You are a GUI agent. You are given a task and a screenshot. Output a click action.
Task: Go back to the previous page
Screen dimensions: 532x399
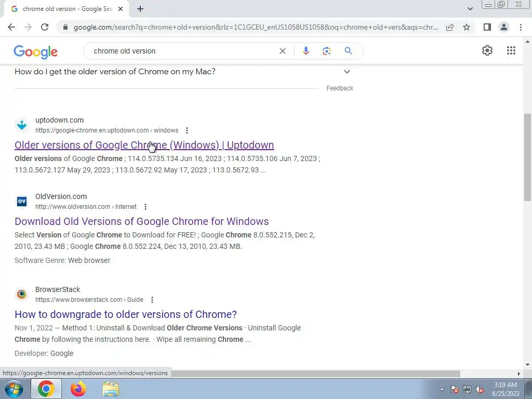coord(11,27)
